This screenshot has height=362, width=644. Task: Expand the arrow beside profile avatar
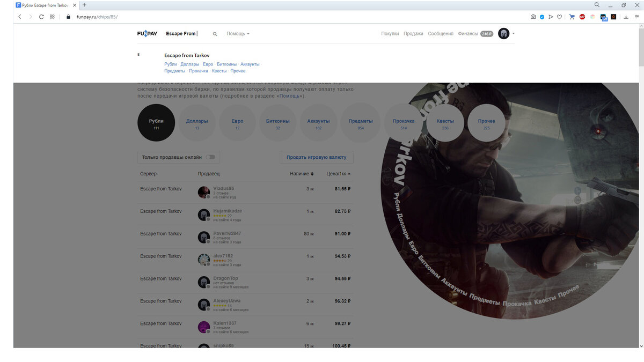(514, 34)
